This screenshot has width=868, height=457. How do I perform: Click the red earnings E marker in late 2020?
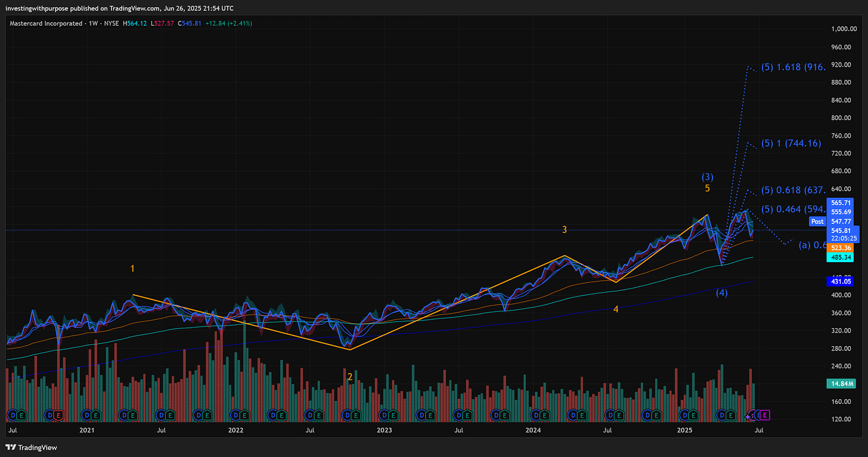pos(58,414)
